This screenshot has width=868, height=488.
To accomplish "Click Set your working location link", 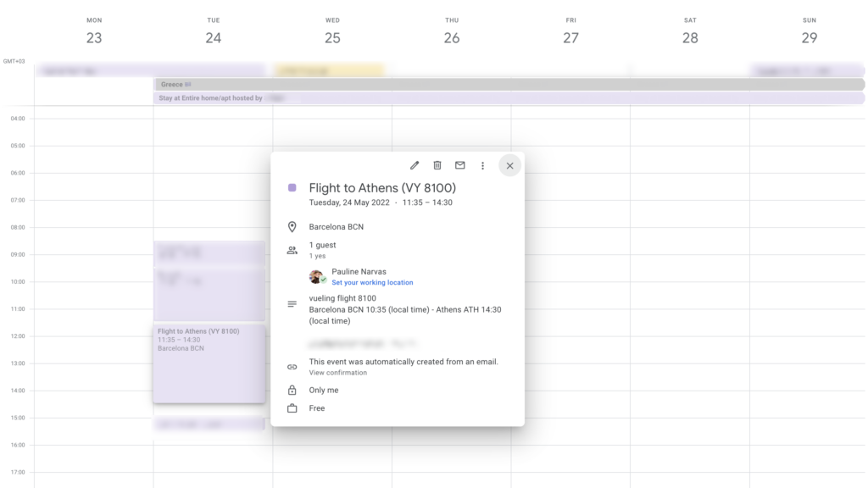I will pos(372,283).
